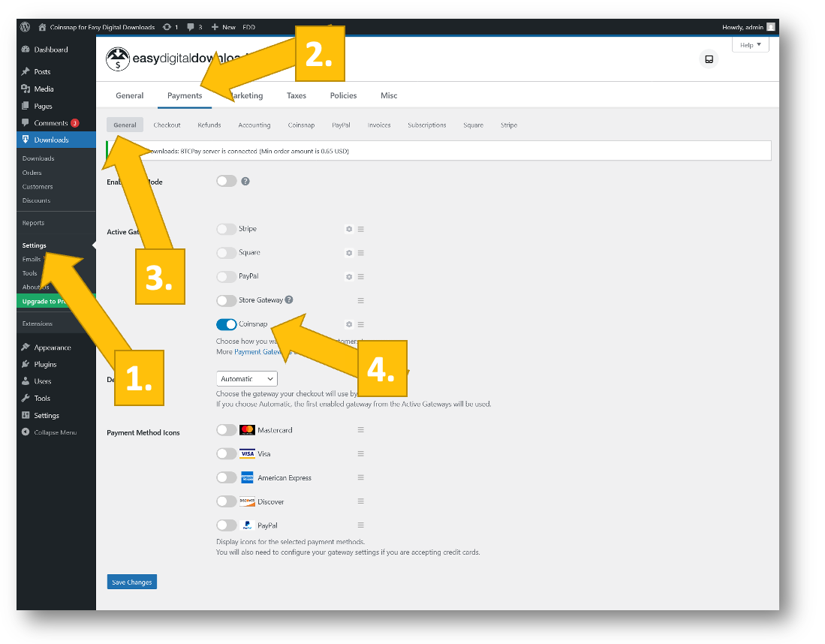Image resolution: width=825 pixels, height=644 pixels.
Task: Enable the PayPal gateway toggle
Action: tap(226, 276)
